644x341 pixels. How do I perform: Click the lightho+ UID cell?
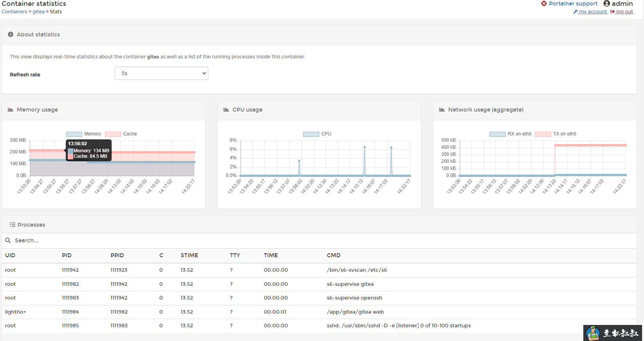click(15, 312)
